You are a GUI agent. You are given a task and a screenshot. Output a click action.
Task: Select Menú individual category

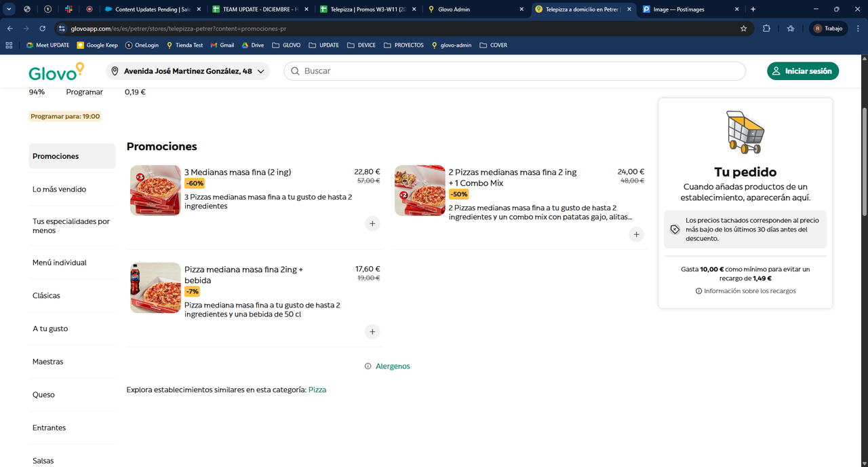pyautogui.click(x=60, y=263)
